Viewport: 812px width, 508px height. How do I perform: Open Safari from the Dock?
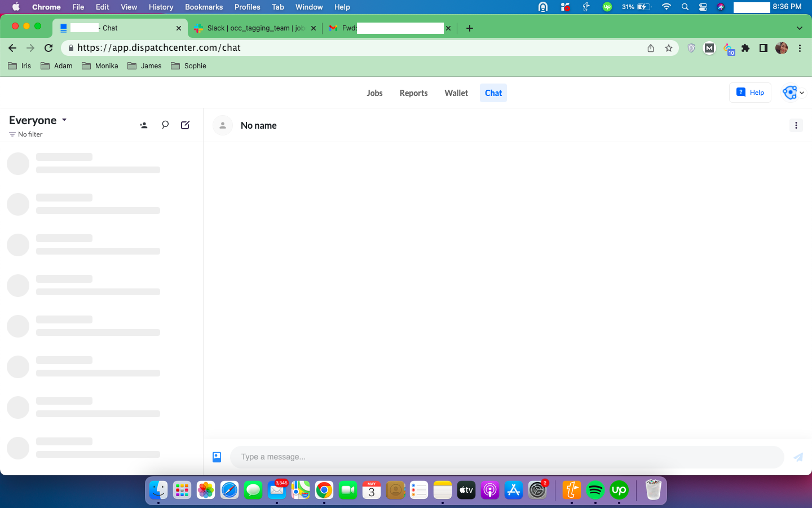[230, 490]
